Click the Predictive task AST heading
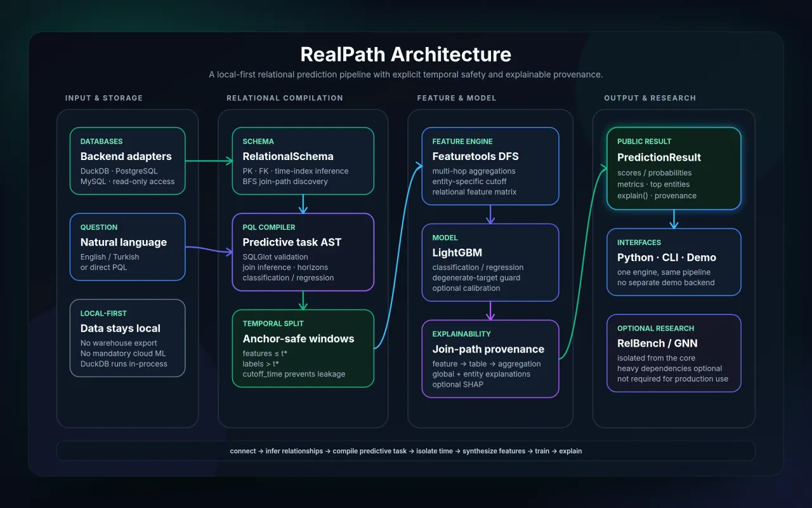This screenshot has height=508, width=812. click(x=292, y=242)
